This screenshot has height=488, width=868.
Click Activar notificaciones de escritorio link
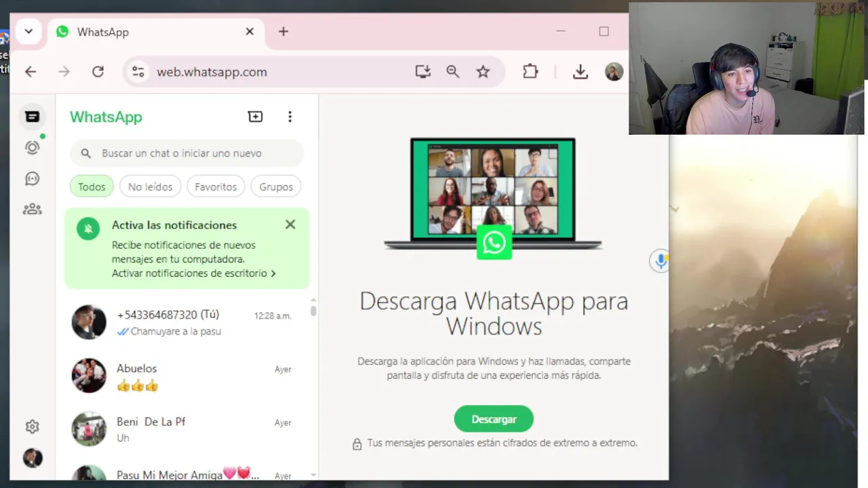[194, 273]
